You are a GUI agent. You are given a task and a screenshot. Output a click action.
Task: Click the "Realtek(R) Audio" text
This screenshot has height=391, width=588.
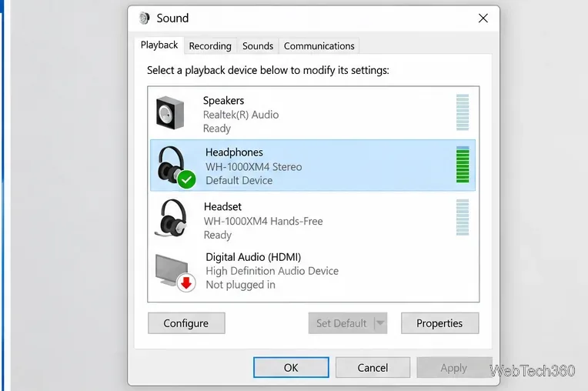(x=241, y=115)
